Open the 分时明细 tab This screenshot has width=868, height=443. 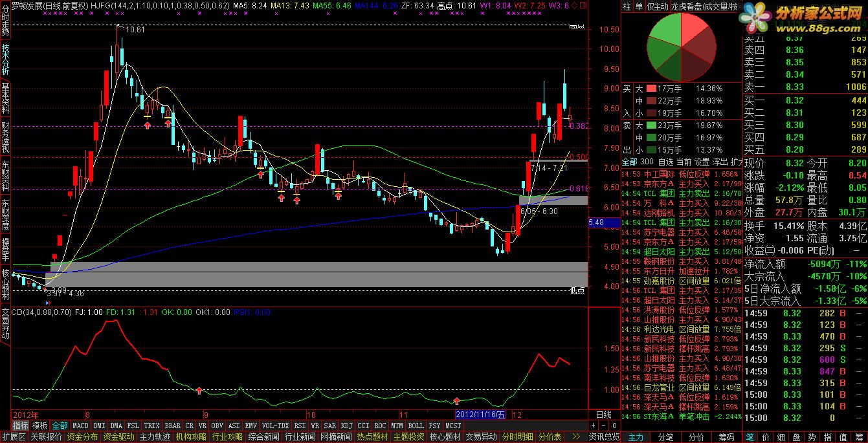point(517,437)
